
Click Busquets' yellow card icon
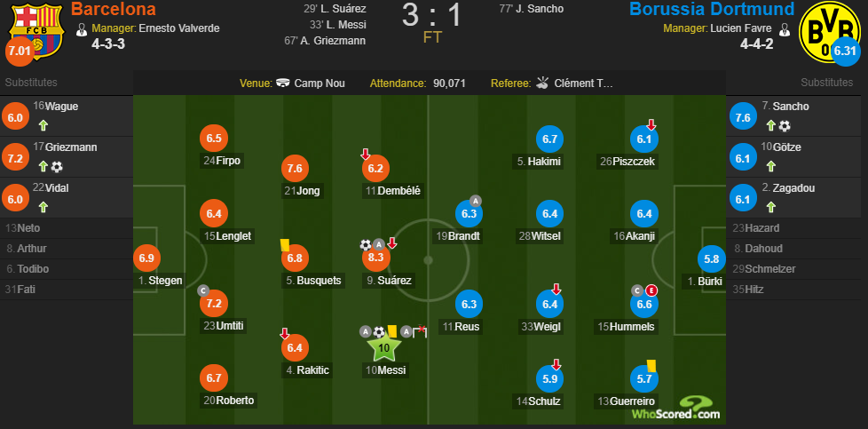pos(285,244)
